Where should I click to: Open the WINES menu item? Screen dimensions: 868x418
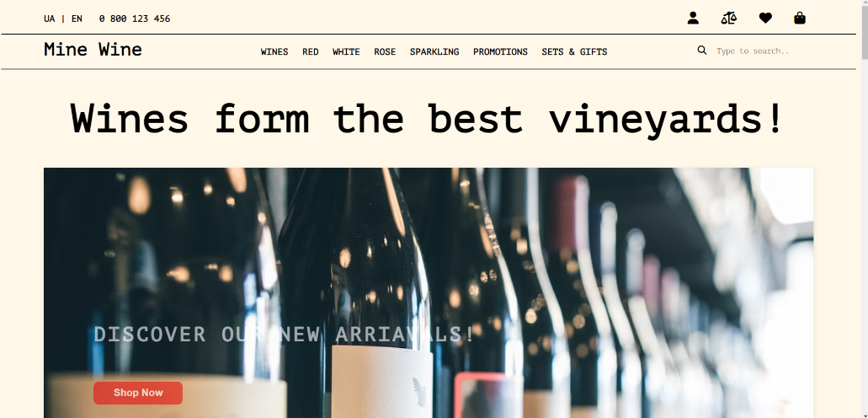pyautogui.click(x=274, y=51)
